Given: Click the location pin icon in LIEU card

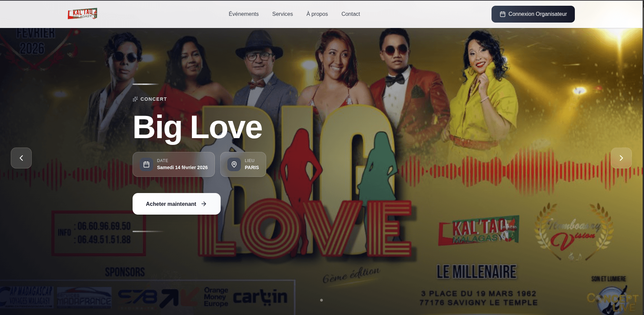Looking at the screenshot, I should pyautogui.click(x=234, y=164).
